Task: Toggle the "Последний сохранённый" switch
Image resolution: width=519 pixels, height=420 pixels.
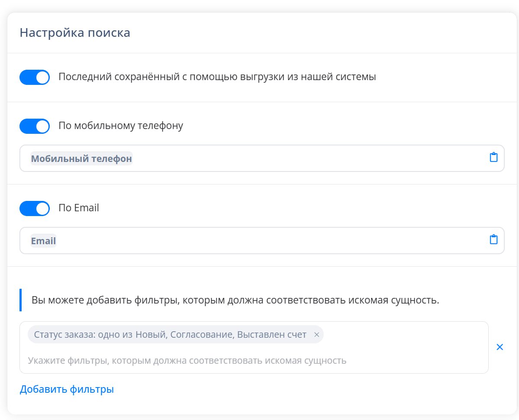Action: point(35,78)
